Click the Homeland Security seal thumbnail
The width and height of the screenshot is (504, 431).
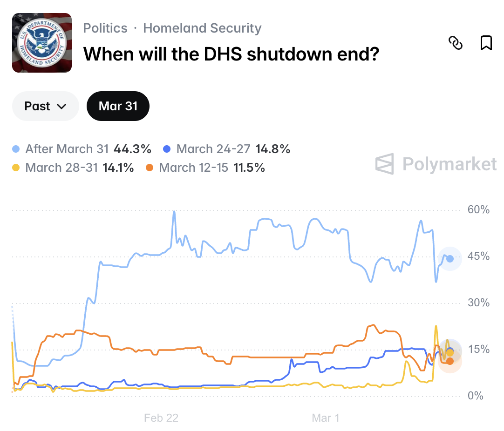coord(42,43)
